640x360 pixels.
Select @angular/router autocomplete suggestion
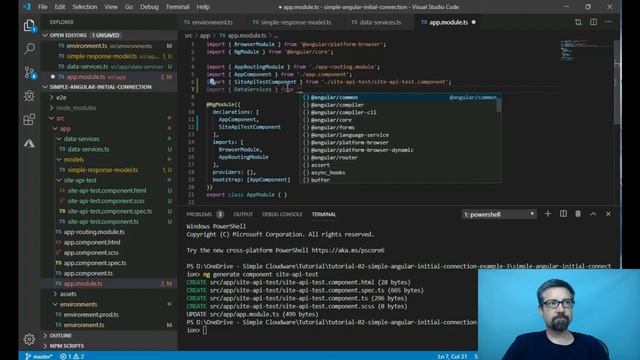(401, 158)
